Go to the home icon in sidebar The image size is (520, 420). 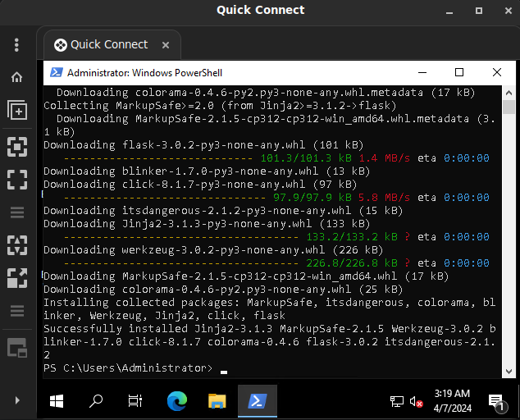[x=16, y=77]
